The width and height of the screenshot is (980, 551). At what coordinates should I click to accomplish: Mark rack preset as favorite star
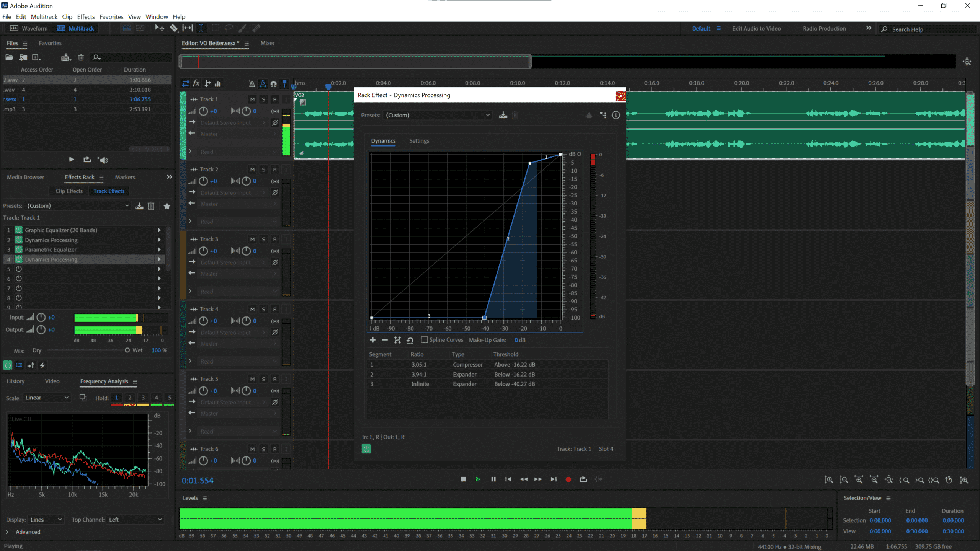[x=167, y=206]
